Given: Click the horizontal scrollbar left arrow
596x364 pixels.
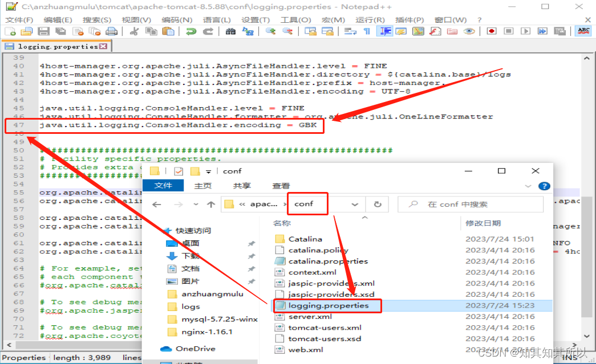Looking at the screenshot, I should pyautogui.click(x=9, y=345).
